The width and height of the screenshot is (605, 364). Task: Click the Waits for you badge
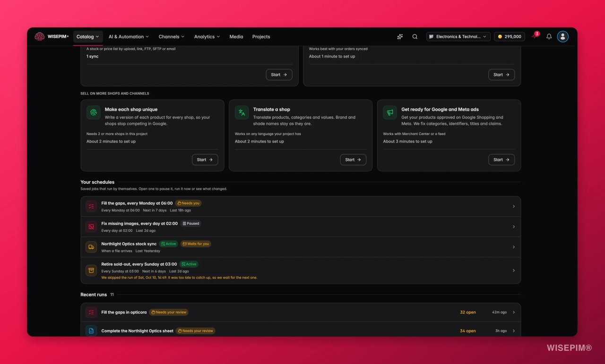(x=196, y=244)
